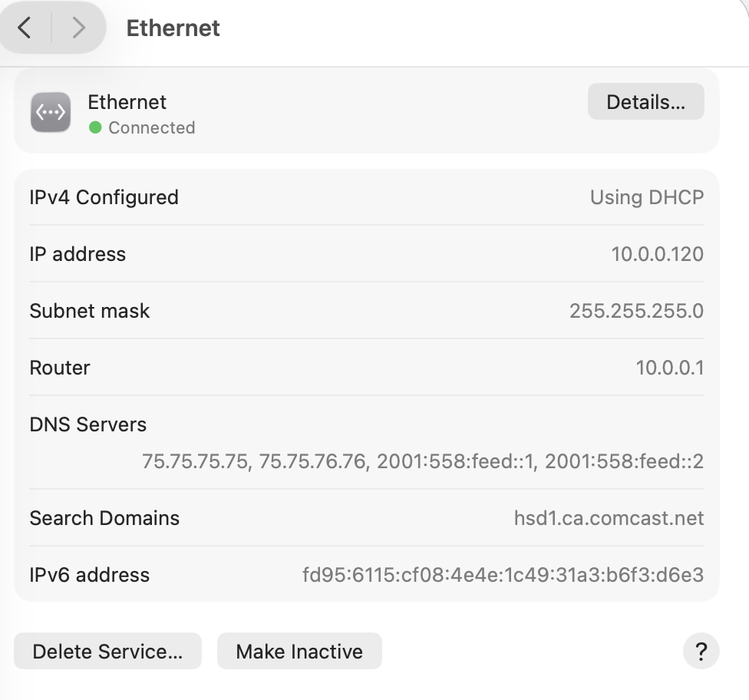
Task: Click the green Connected status dot
Action: point(95,127)
